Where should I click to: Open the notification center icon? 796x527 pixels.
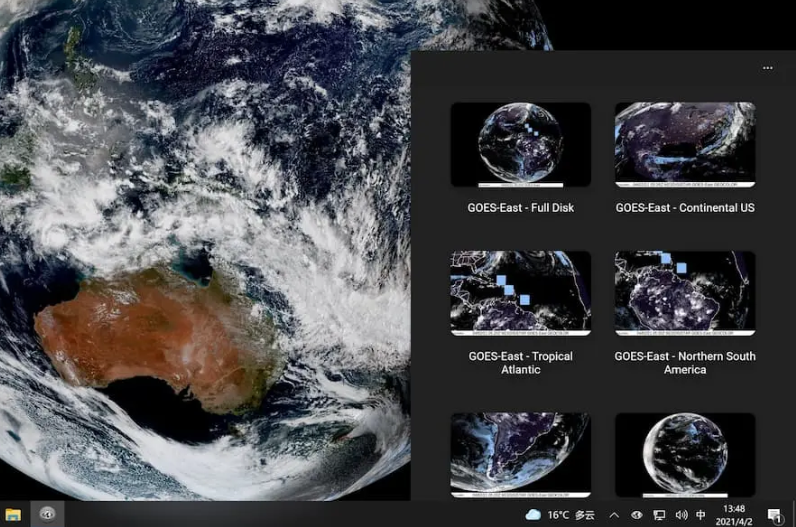774,514
